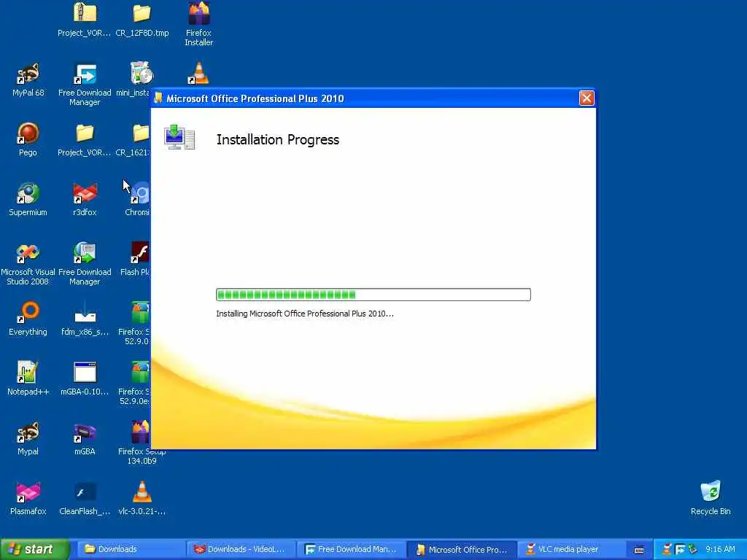Viewport: 747px width, 560px height.
Task: Switch to the Downloads folder taskbar button
Action: click(x=130, y=550)
